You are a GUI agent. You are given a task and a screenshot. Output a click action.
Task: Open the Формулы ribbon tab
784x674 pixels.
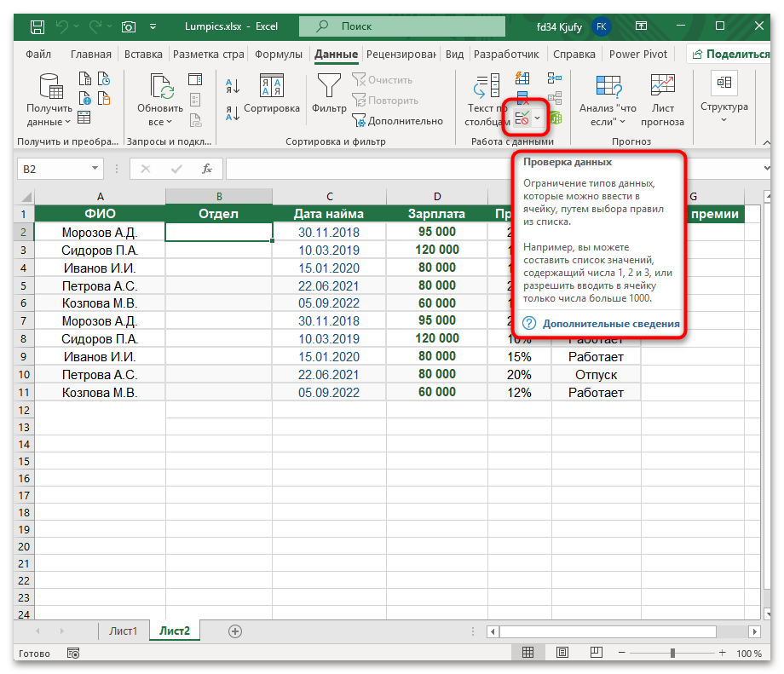[x=278, y=55]
